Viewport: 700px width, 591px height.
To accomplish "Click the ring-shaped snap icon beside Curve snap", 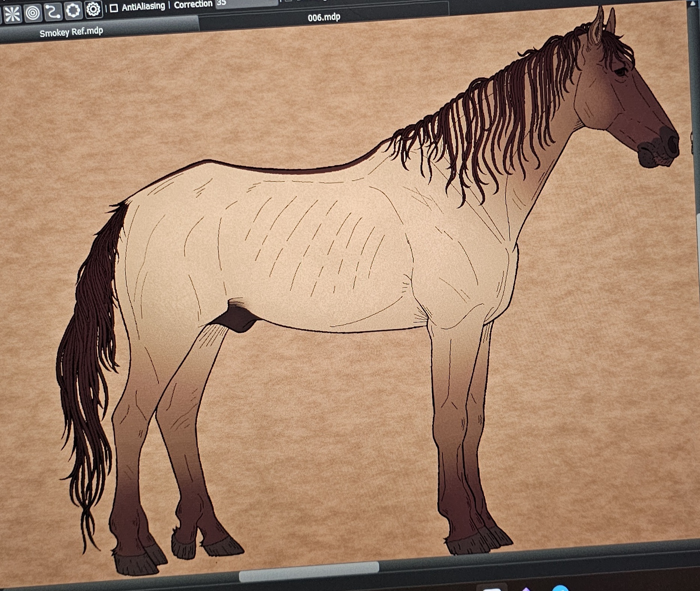I will click(x=73, y=10).
